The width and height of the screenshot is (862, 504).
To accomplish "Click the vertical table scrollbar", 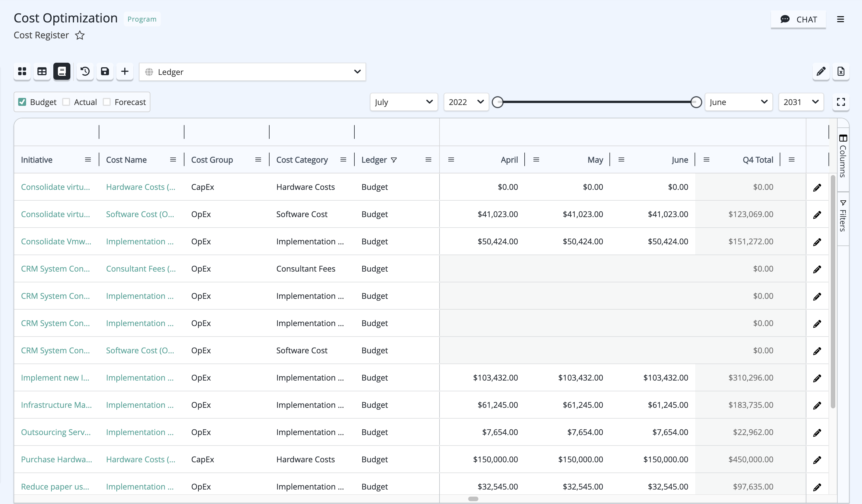I will [832, 291].
